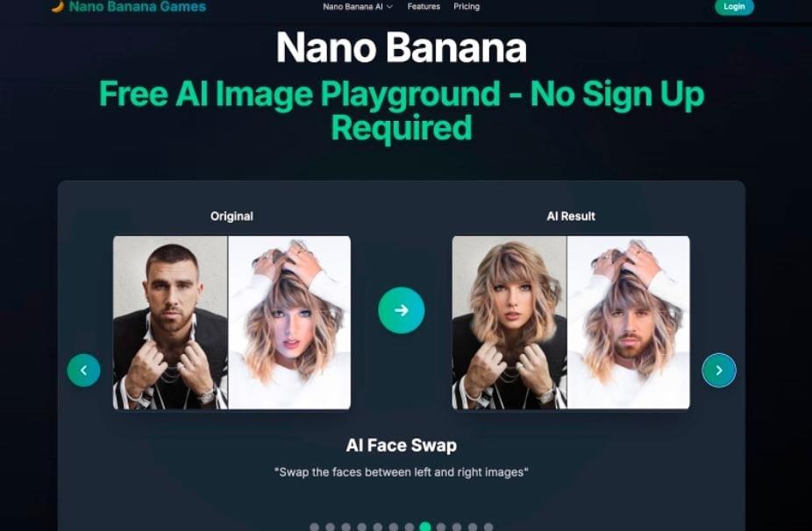Open AI result image with woman's face in jacket
The height and width of the screenshot is (531, 812).
tap(509, 322)
